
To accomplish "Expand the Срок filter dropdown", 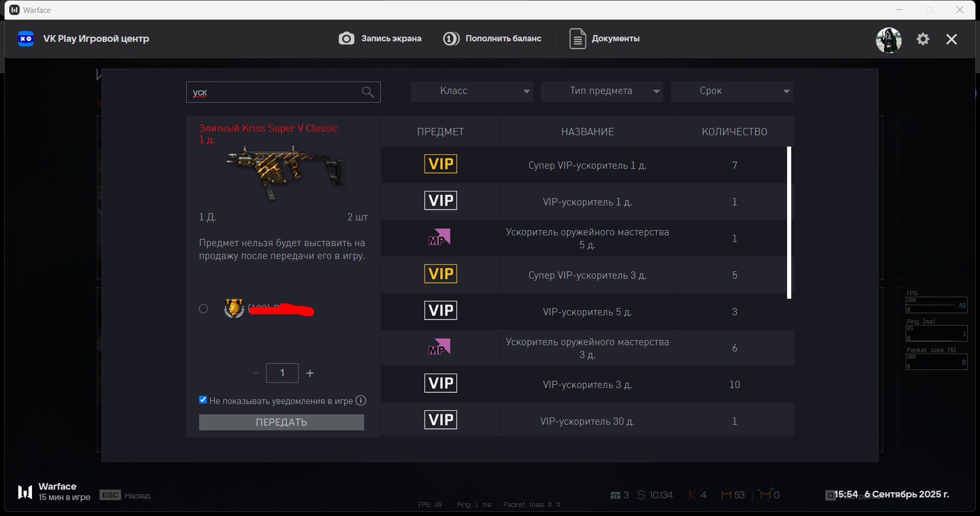I will [732, 91].
